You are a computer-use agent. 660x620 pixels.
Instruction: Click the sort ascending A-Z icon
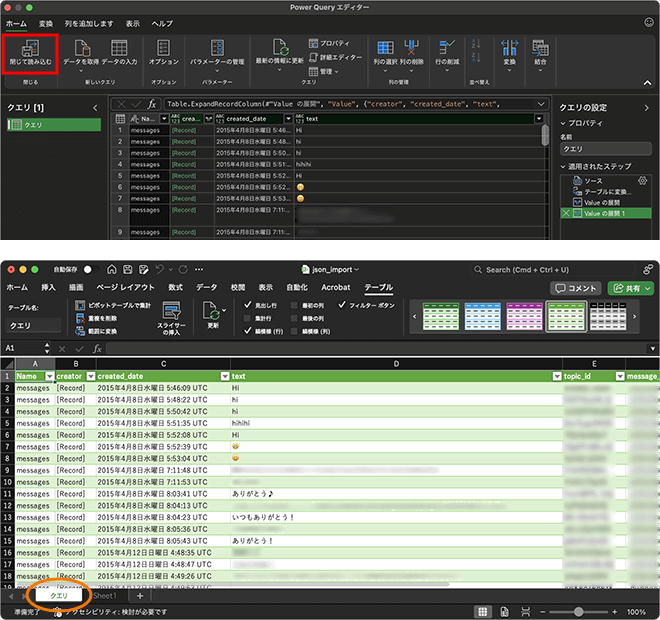click(476, 43)
